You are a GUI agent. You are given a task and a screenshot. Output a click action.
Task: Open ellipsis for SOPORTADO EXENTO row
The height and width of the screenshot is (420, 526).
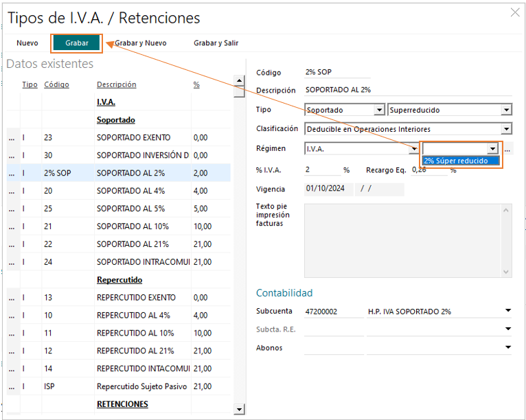click(x=12, y=138)
